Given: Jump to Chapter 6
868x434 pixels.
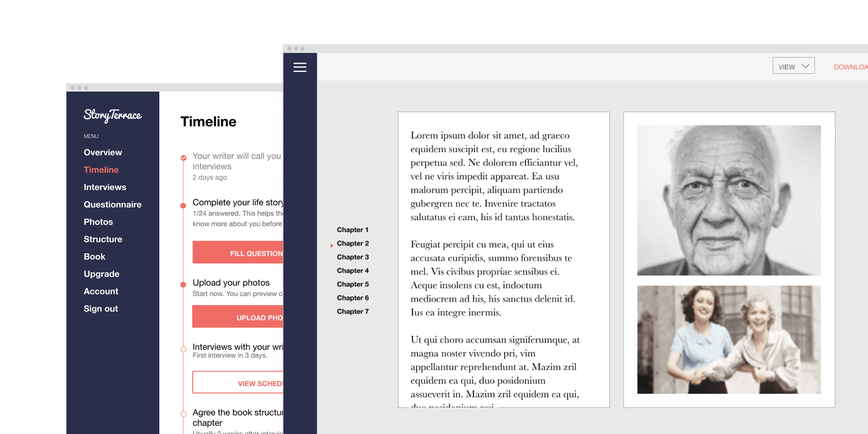Looking at the screenshot, I should coord(353,297).
